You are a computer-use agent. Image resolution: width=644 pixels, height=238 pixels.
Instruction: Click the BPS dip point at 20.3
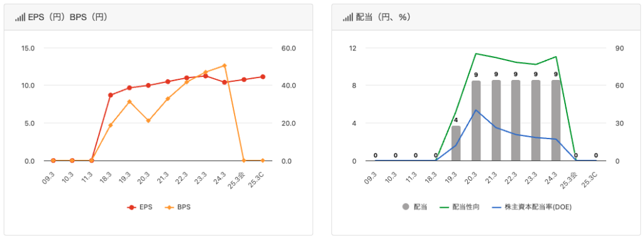point(148,121)
